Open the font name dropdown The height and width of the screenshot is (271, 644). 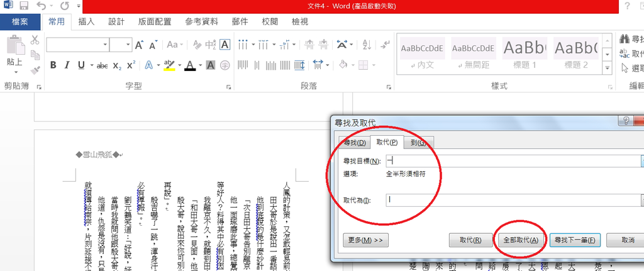[x=105, y=45]
